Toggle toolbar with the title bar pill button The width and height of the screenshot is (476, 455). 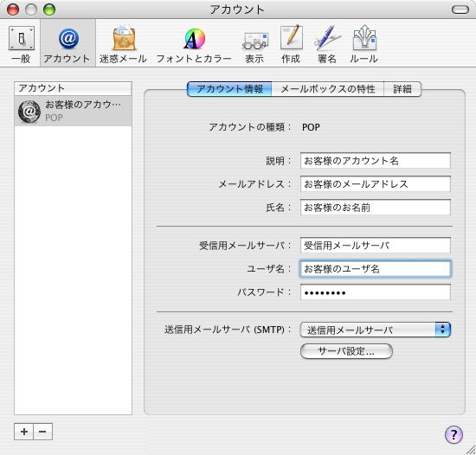(460, 10)
